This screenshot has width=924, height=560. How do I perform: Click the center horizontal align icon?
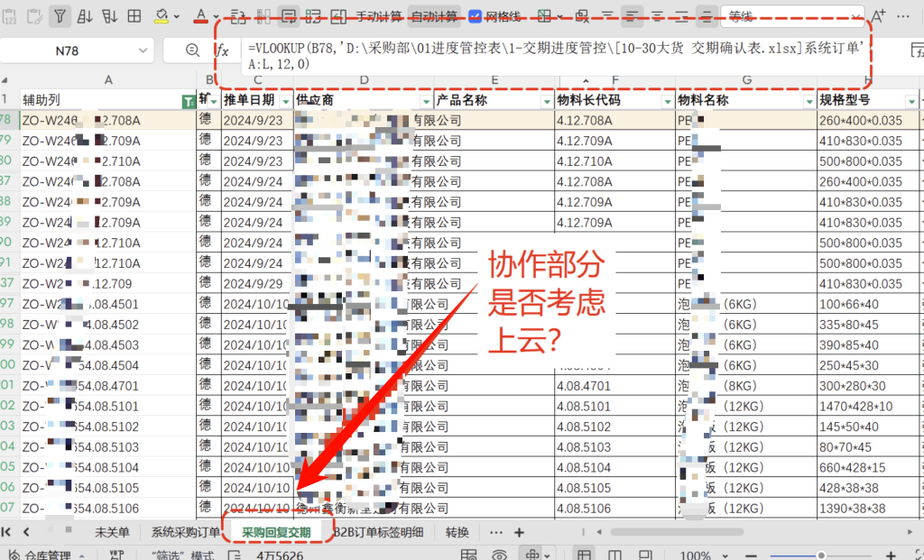point(657,16)
